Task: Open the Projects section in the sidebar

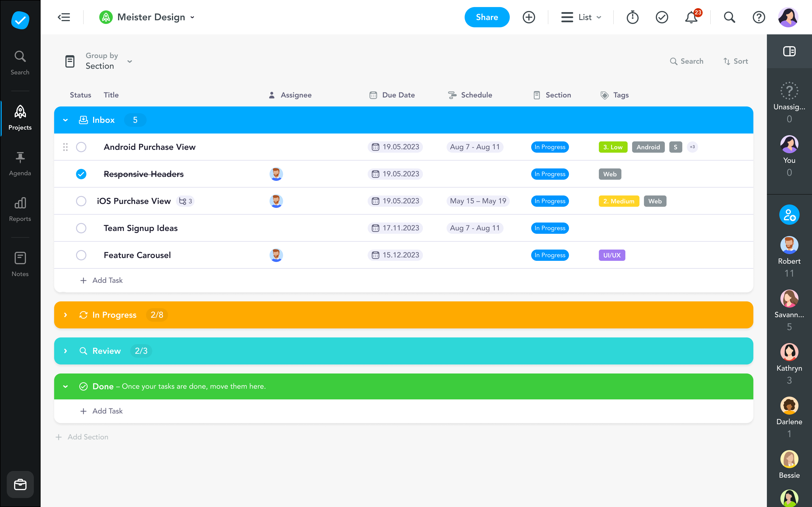Action: tap(20, 117)
